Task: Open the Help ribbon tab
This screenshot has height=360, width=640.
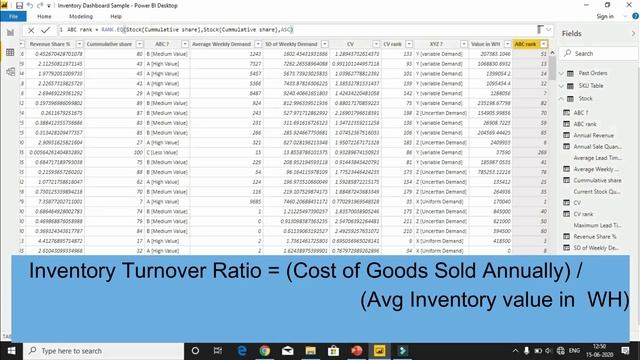Action: tap(116, 16)
